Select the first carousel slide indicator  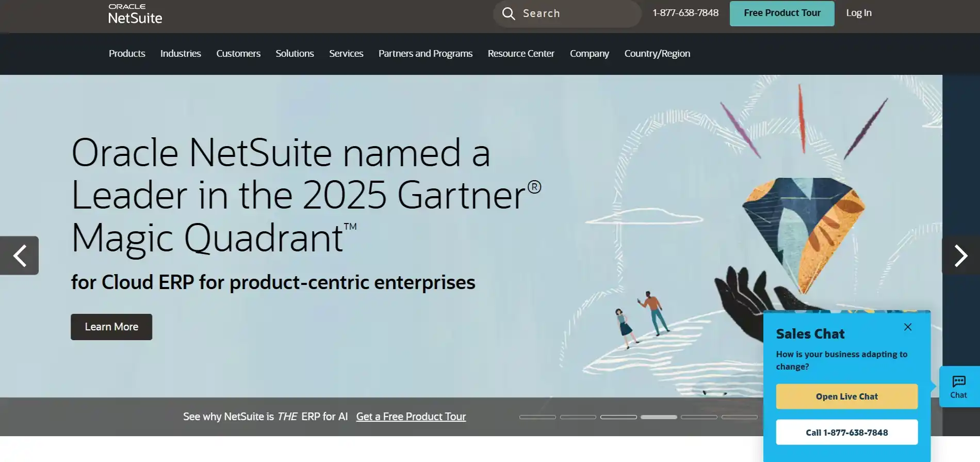(x=537, y=417)
